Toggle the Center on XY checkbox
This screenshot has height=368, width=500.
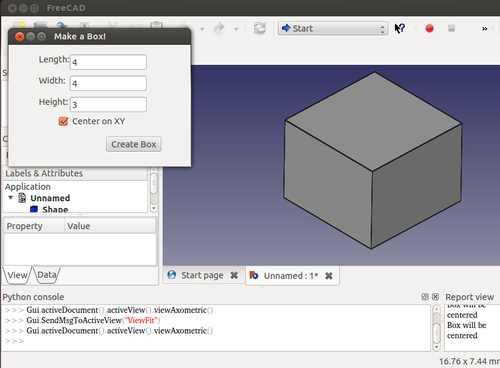[x=63, y=121]
